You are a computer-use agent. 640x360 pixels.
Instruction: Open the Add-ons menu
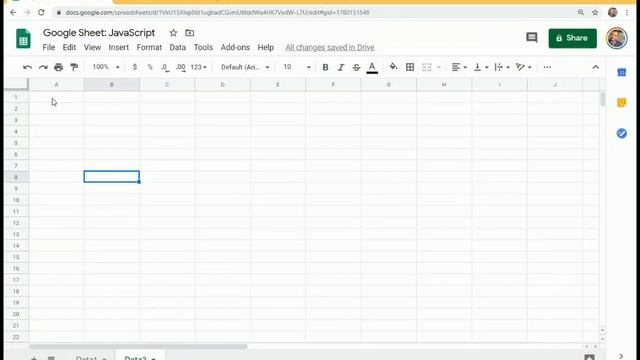[235, 47]
